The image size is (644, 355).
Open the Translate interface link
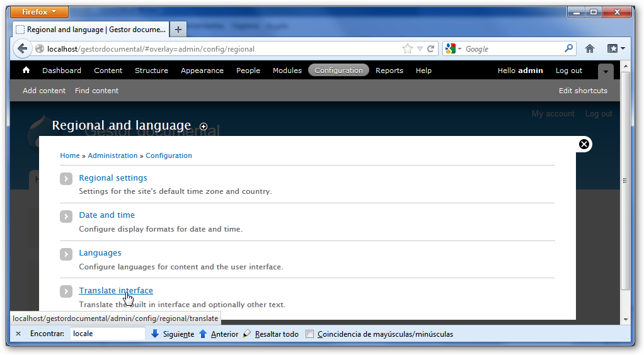tap(116, 290)
